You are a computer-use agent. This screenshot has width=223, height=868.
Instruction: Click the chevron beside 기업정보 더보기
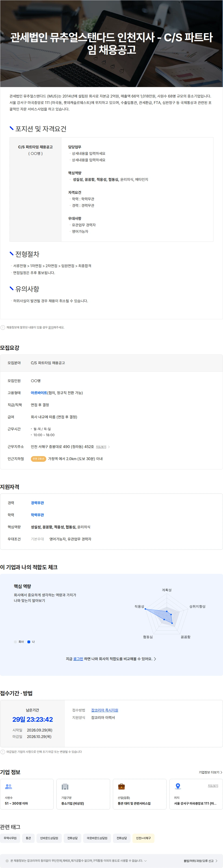coord(221,772)
